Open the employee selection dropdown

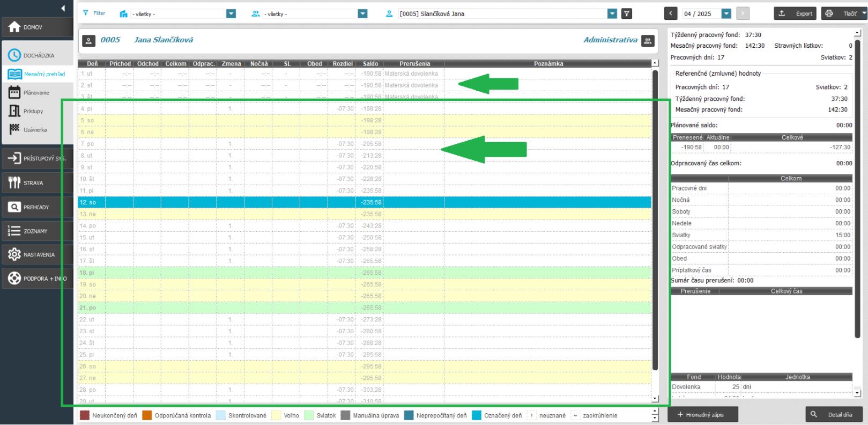click(x=612, y=14)
